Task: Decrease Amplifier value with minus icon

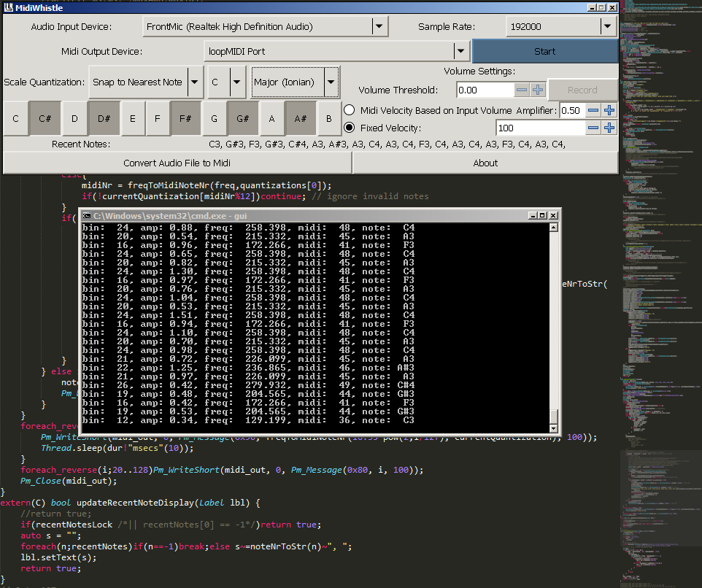Action: click(593, 110)
